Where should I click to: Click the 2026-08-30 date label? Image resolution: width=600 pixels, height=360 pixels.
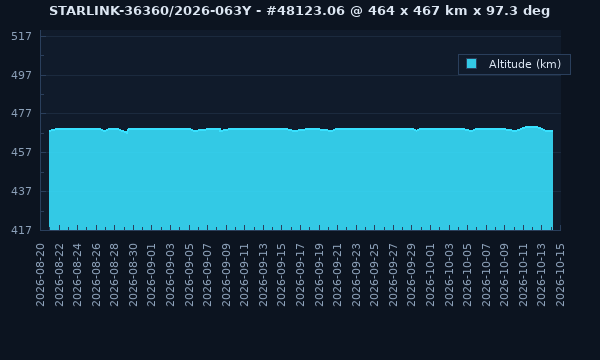tap(133, 275)
